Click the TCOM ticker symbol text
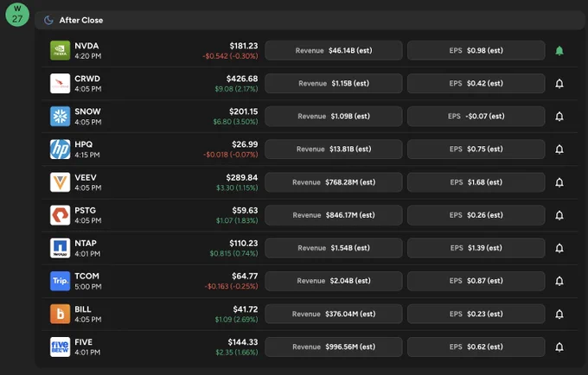 pyautogui.click(x=87, y=276)
